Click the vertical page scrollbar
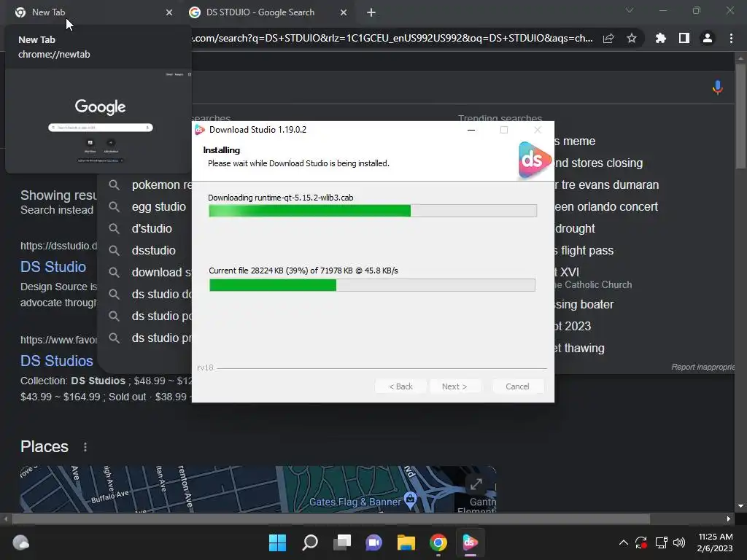Image resolution: width=747 pixels, height=560 pixels. tap(740, 114)
